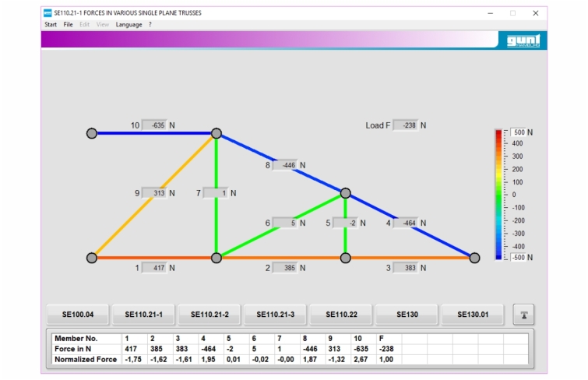The image size is (588, 380).
Task: Pick the SE130.01 button
Action: coord(472,315)
